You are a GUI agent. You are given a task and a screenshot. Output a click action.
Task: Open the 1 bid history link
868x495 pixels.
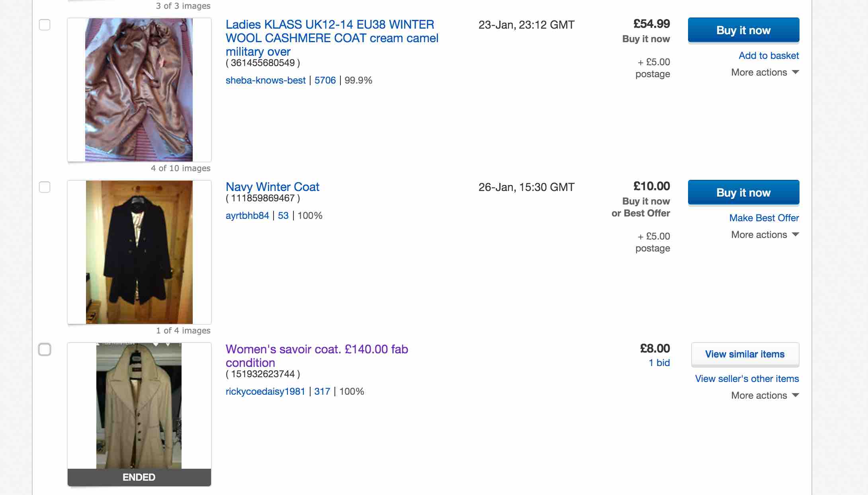coord(659,363)
